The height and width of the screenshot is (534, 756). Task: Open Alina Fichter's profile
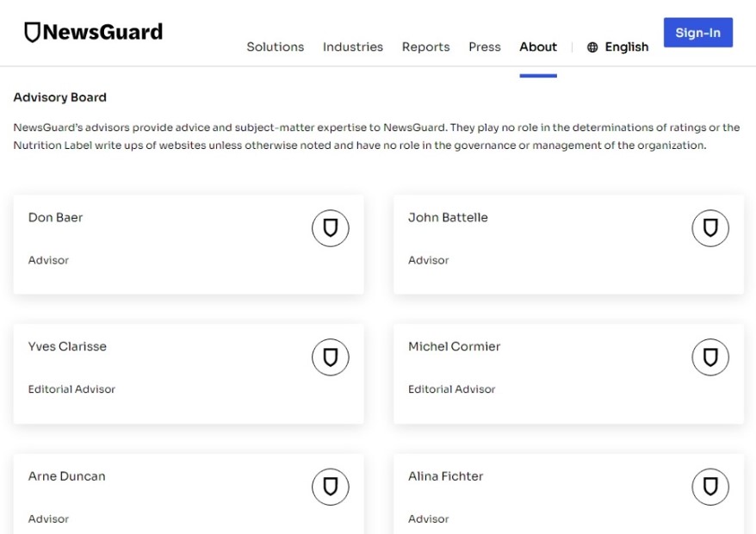(x=568, y=494)
